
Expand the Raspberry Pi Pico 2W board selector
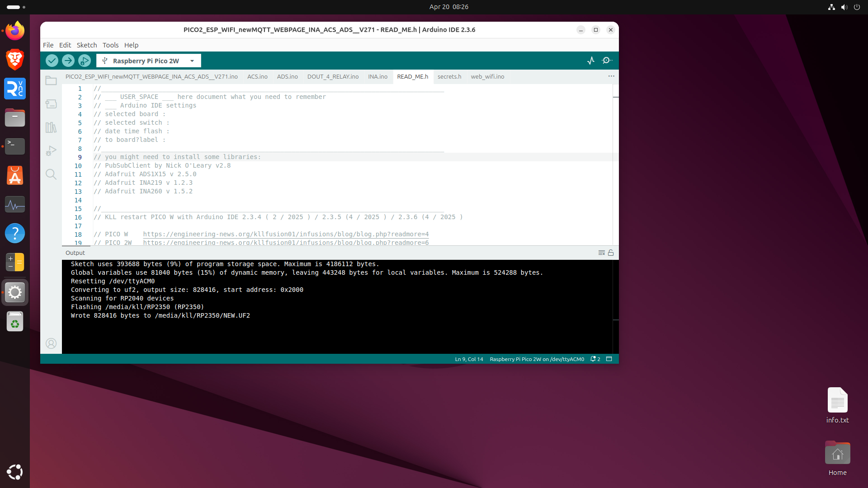[x=149, y=61]
